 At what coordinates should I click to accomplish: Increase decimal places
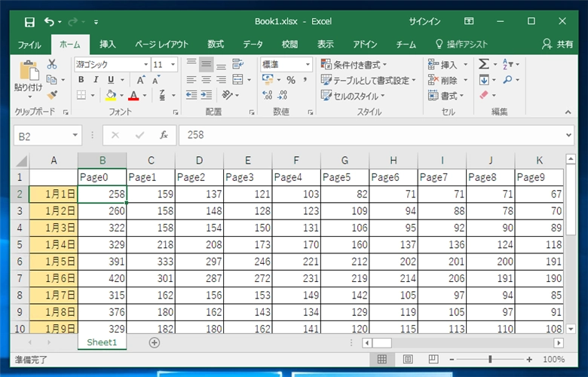(x=267, y=95)
